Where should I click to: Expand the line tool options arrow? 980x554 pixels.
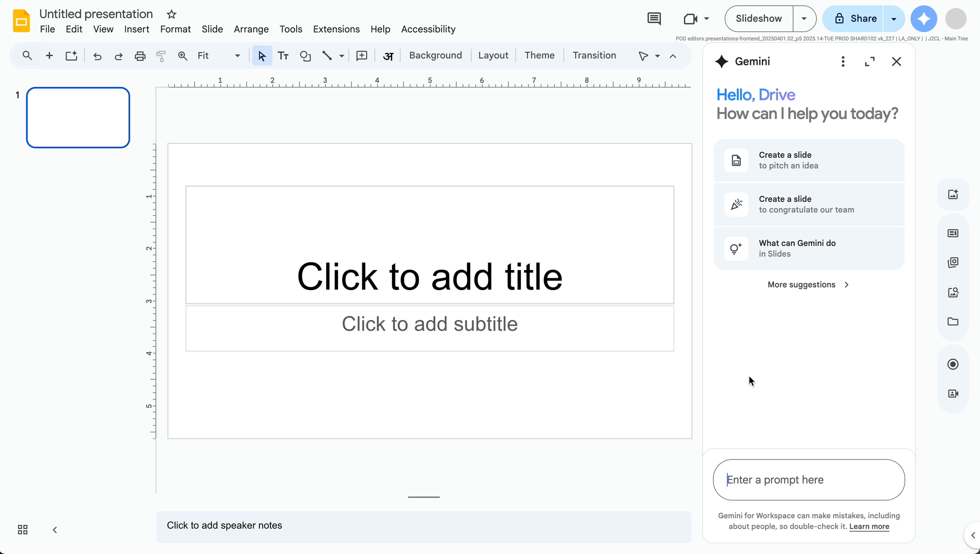click(341, 56)
